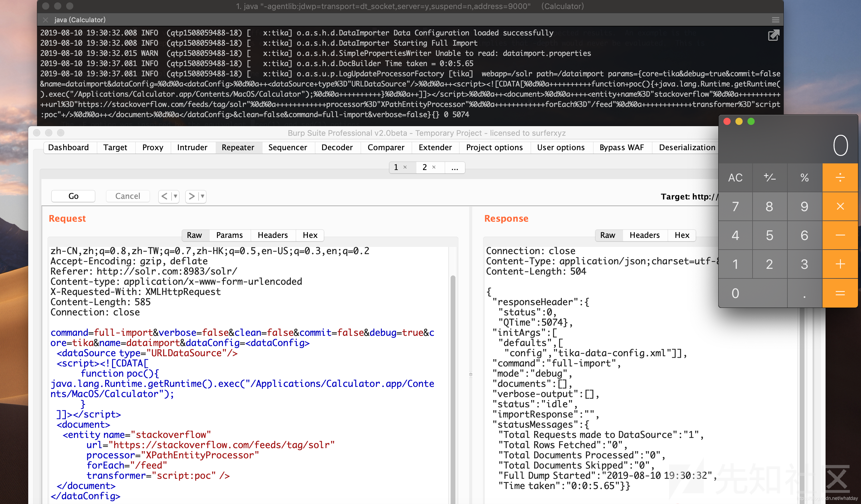
Task: Click the 5 key in Calculator
Action: pyautogui.click(x=769, y=235)
